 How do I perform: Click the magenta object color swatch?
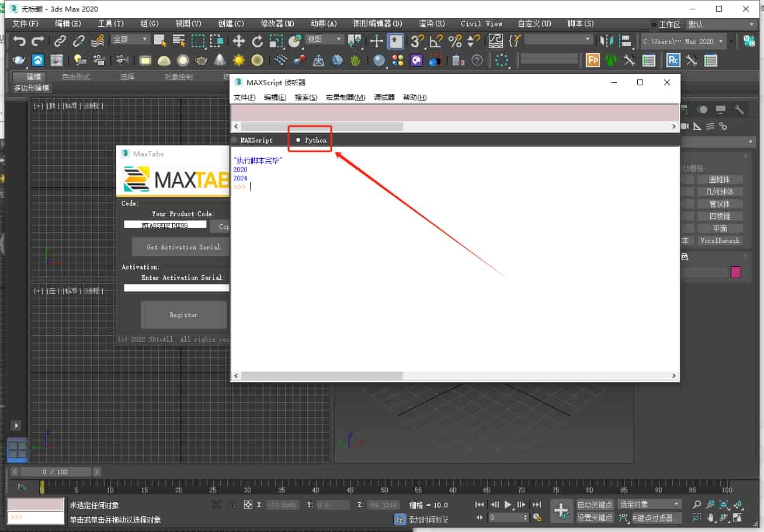(735, 272)
